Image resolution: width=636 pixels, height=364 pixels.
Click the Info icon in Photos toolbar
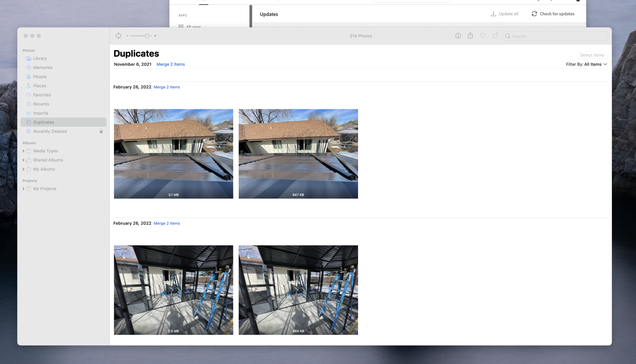coord(458,36)
